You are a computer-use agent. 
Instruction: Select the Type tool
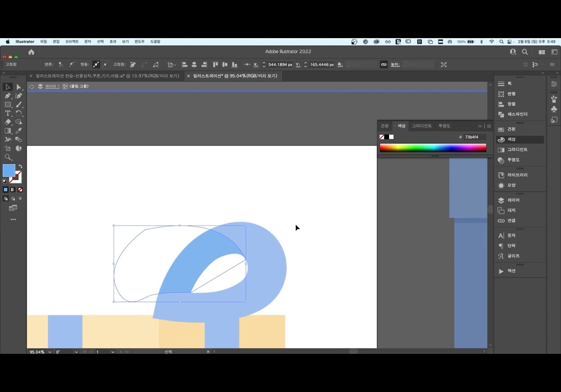7,114
